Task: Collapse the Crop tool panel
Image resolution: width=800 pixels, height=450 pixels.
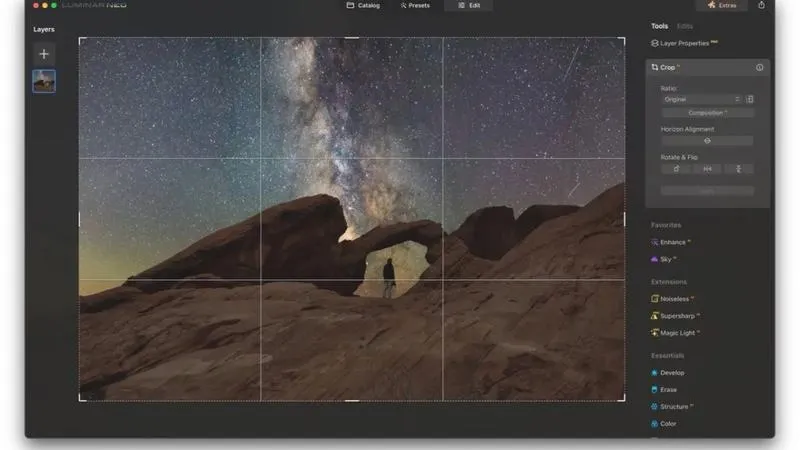Action: (x=666, y=67)
